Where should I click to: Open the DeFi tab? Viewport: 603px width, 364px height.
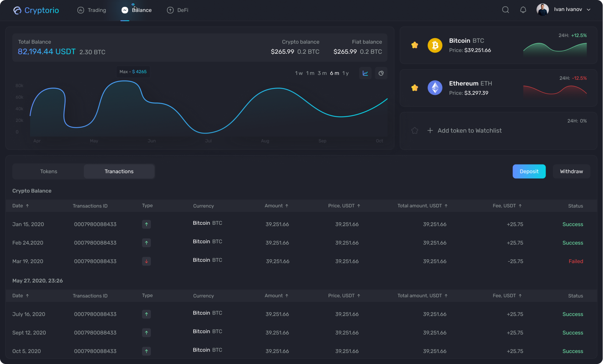click(178, 10)
